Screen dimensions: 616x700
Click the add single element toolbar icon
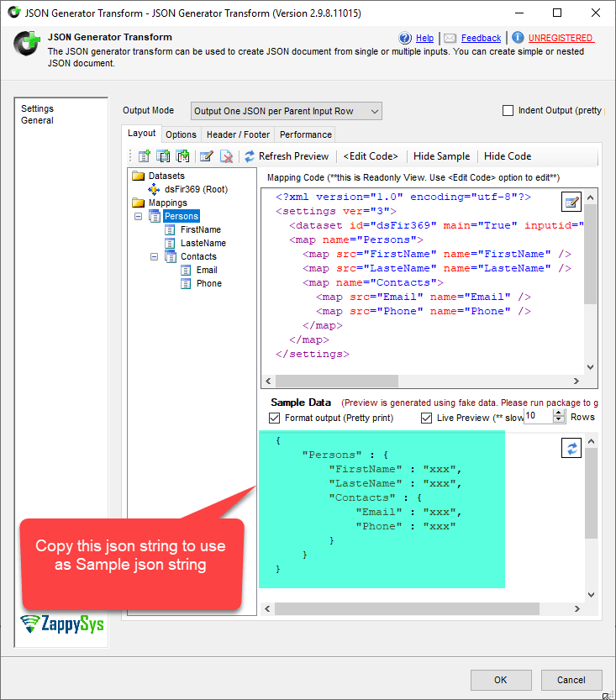(x=145, y=156)
